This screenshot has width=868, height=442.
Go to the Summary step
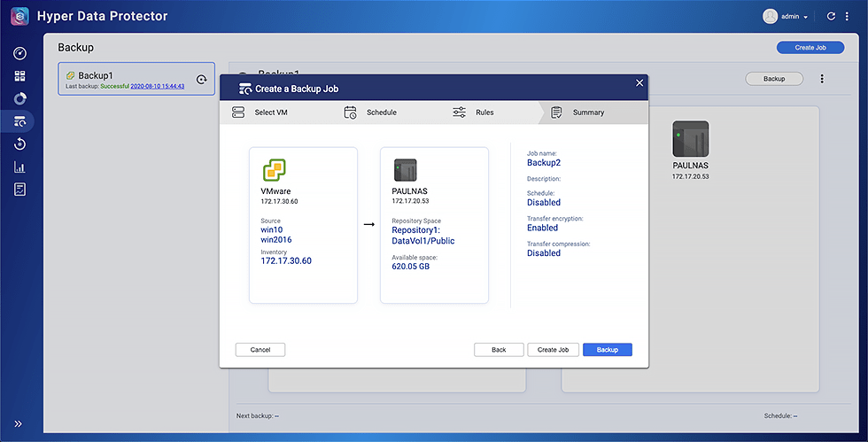coord(588,112)
